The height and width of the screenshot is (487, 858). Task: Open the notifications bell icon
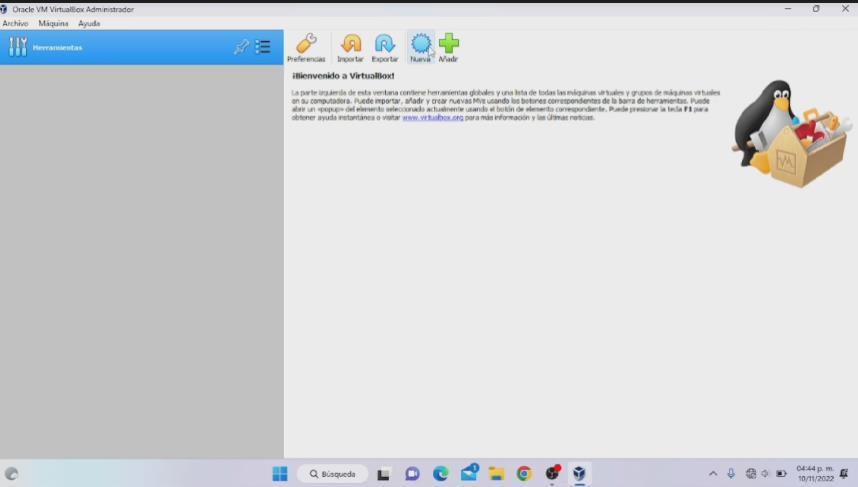tap(844, 474)
